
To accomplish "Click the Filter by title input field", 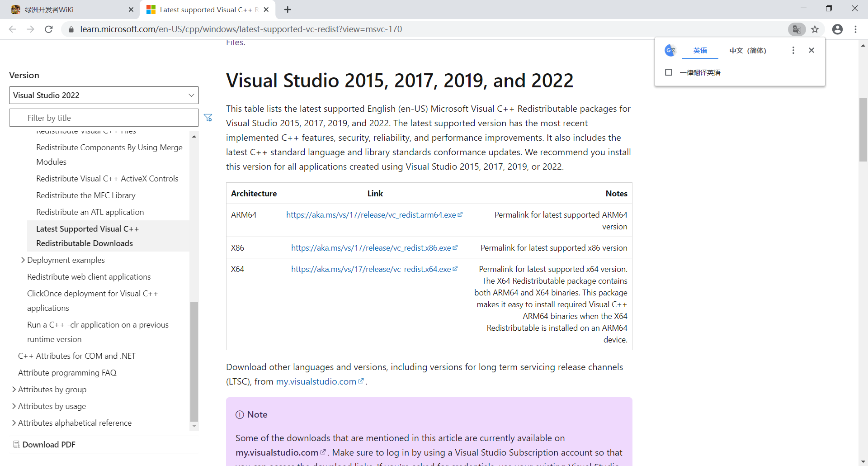I will [x=104, y=118].
